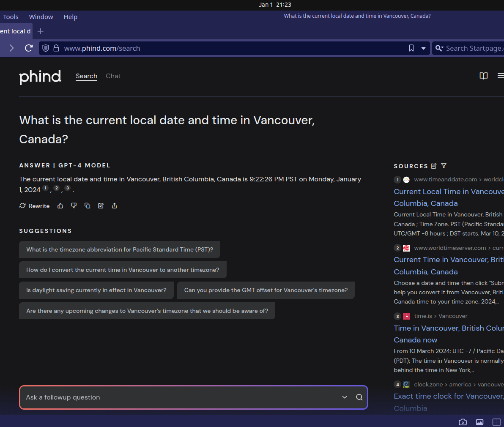Open the Window menu
This screenshot has width=504, height=427.
pos(41,17)
